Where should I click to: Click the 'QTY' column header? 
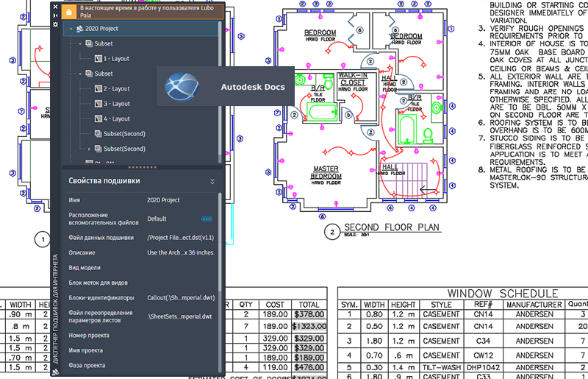(x=246, y=305)
